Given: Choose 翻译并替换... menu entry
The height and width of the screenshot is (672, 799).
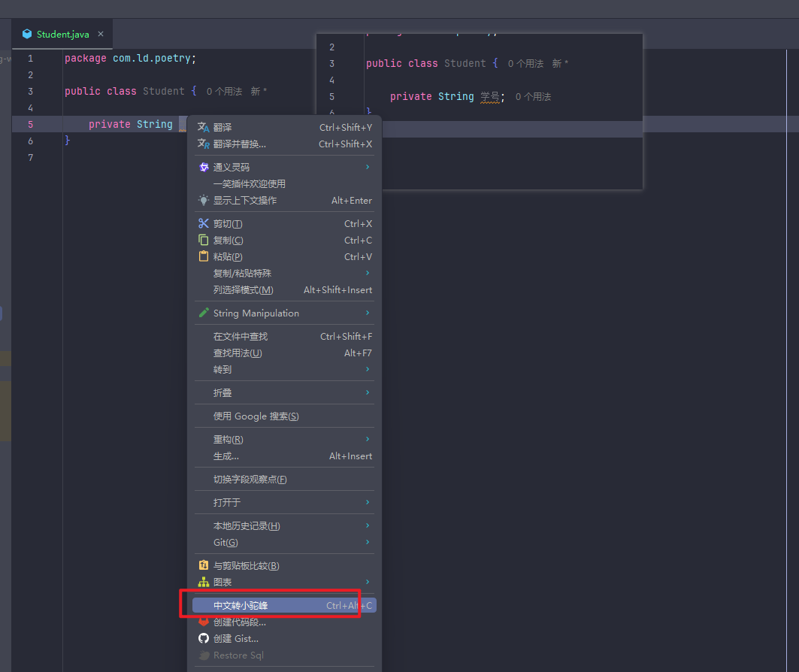Looking at the screenshot, I should coord(284,144).
